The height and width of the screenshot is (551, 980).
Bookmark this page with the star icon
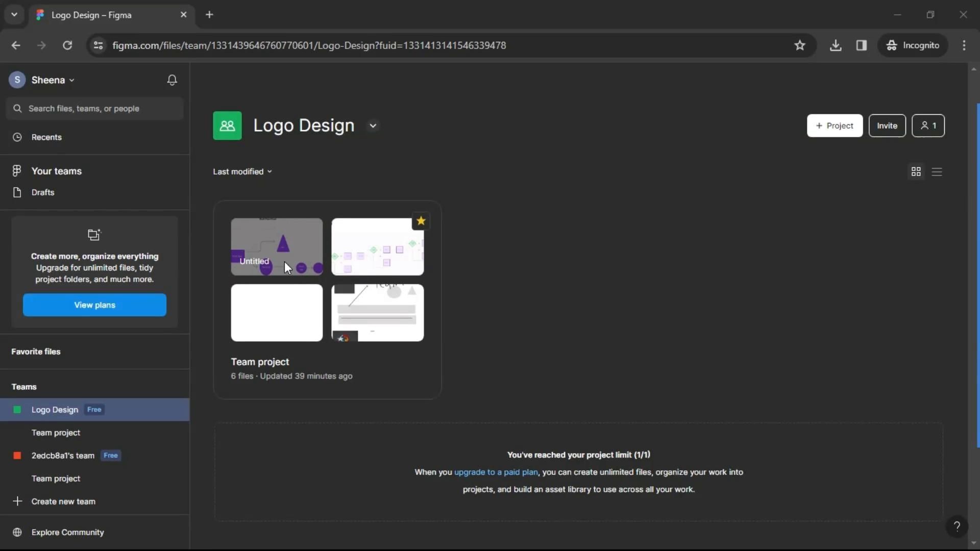coord(800,45)
